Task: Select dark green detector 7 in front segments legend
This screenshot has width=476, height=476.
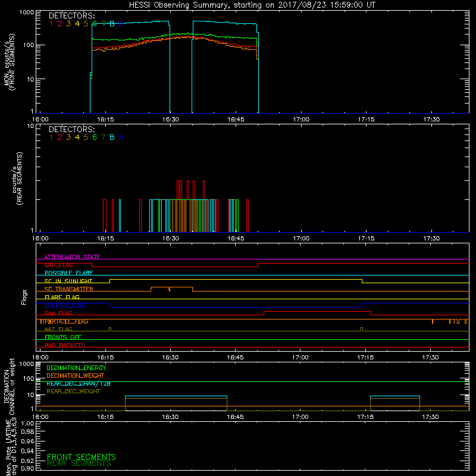Action: 103,24
